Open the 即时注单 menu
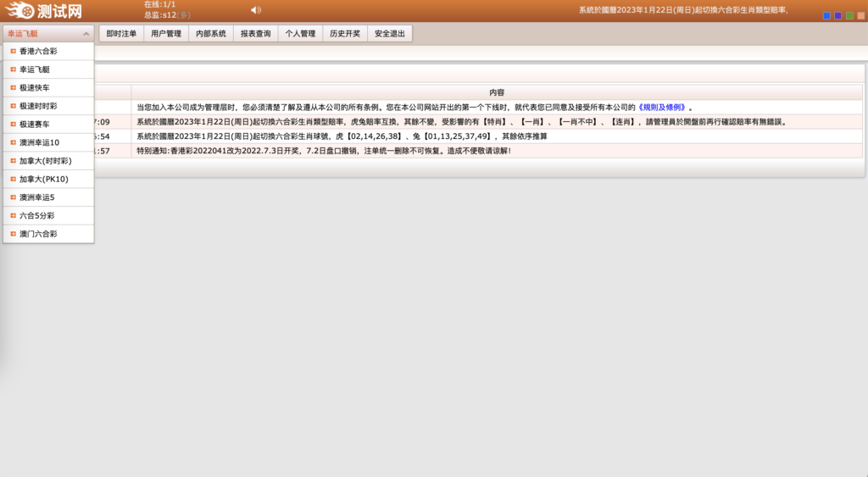Screen dimensions: 868x477 121,34
